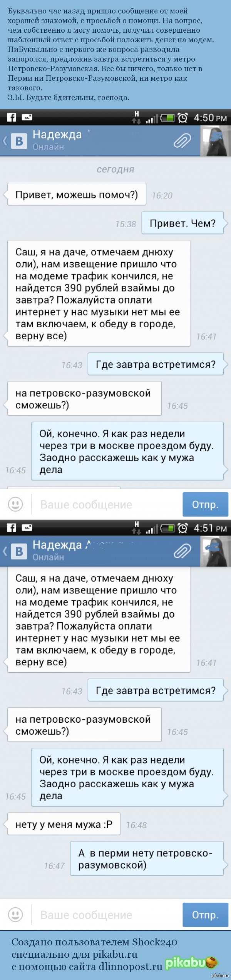Viewport: 231px width, 980px height.
Task: Tap the message notification icon in second status bar
Action: pos(27,527)
